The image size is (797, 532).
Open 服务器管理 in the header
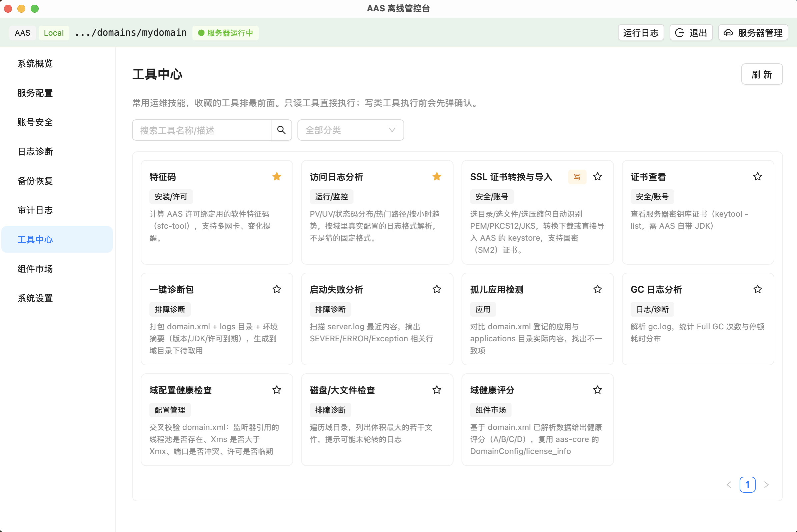[x=753, y=33]
